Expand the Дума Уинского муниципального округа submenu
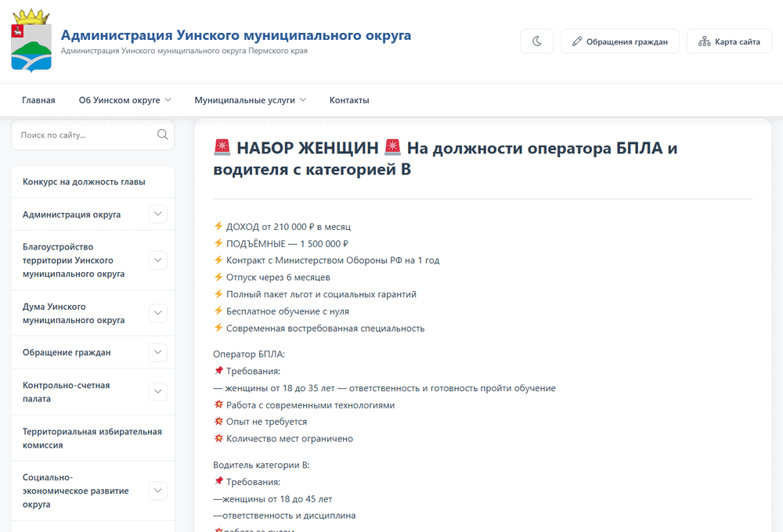This screenshot has height=532, width=783. (158, 313)
